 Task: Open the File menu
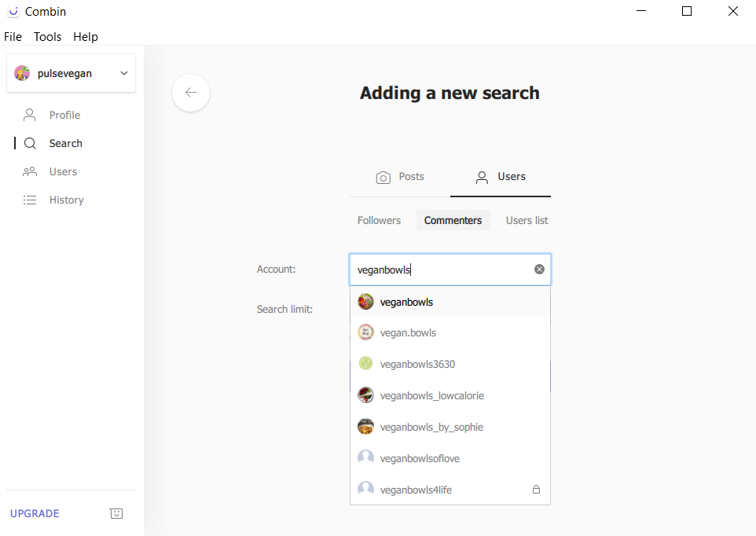(x=13, y=37)
